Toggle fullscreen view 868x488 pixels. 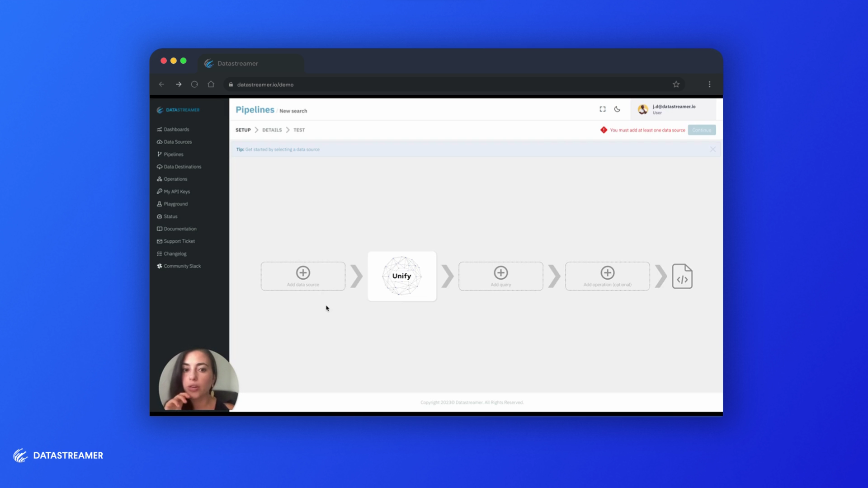[603, 109]
